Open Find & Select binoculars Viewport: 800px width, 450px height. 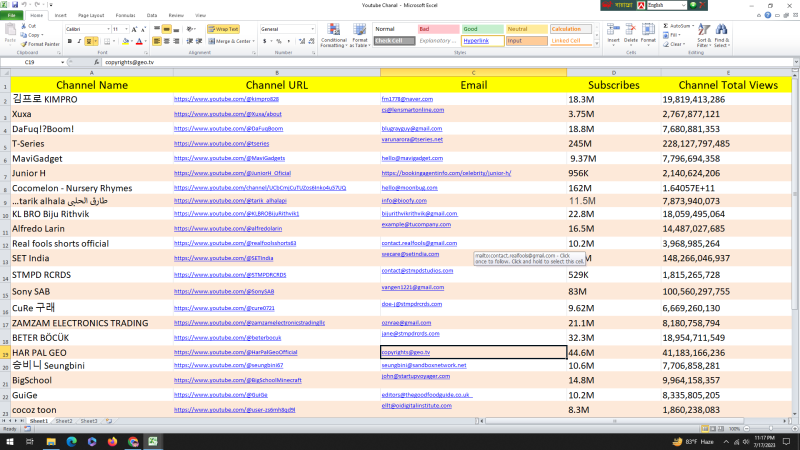[x=721, y=35]
